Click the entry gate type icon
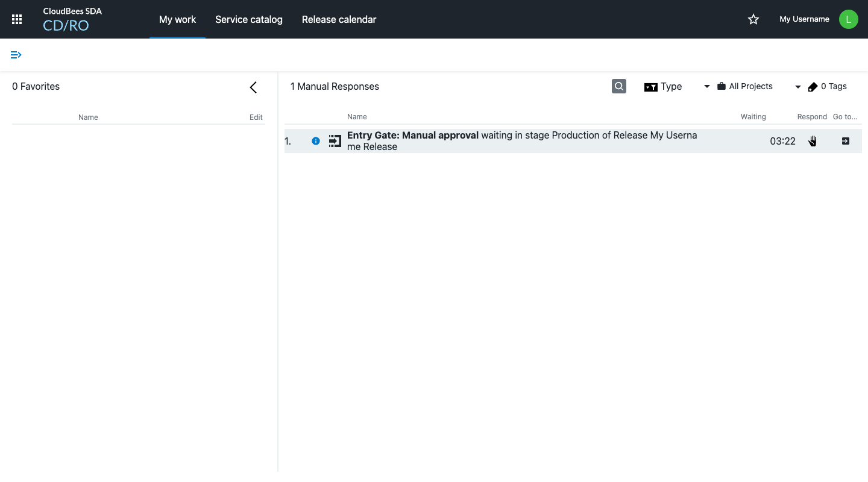The image size is (868, 482). 335,141
